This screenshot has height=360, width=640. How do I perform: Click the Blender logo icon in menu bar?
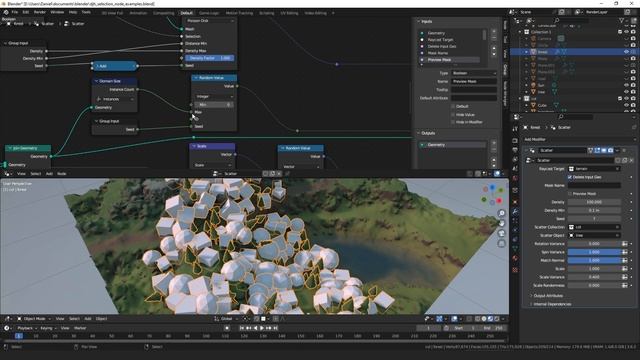click(6, 12)
